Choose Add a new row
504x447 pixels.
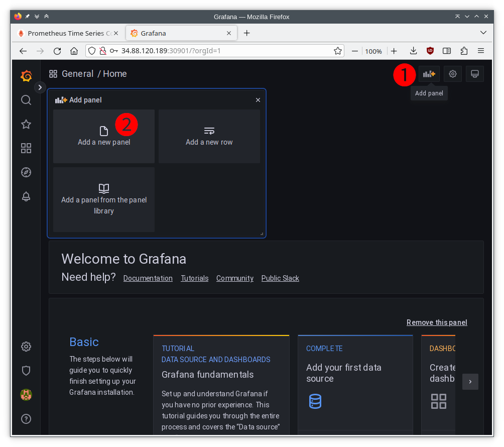point(209,136)
